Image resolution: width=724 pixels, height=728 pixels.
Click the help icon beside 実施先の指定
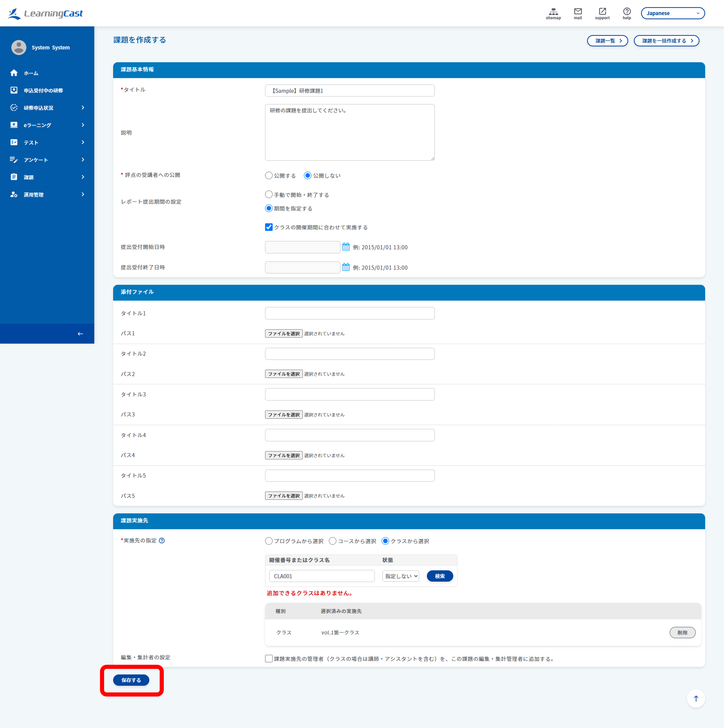pyautogui.click(x=162, y=540)
